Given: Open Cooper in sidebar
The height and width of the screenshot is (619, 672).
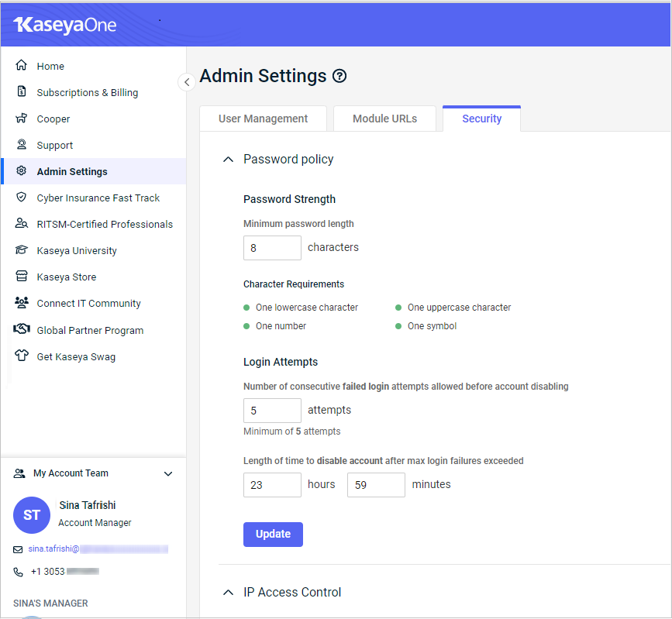Looking at the screenshot, I should tap(53, 119).
